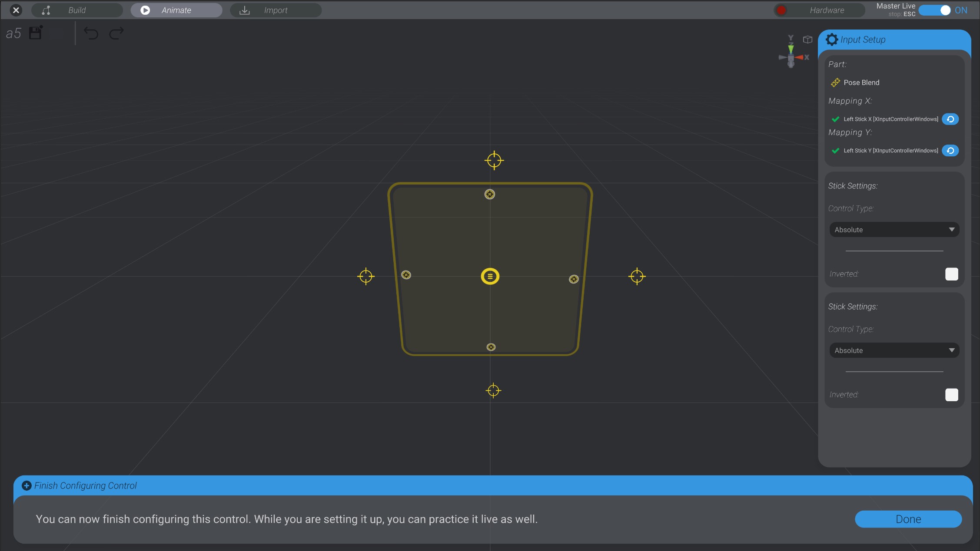
Task: Open the lower Control Type dropdown
Action: pyautogui.click(x=894, y=350)
